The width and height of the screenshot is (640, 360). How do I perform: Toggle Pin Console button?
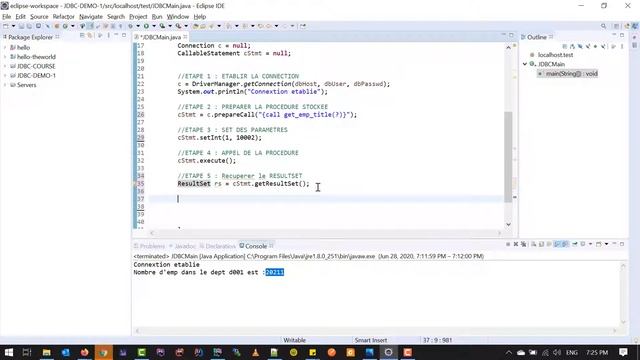[575, 244]
